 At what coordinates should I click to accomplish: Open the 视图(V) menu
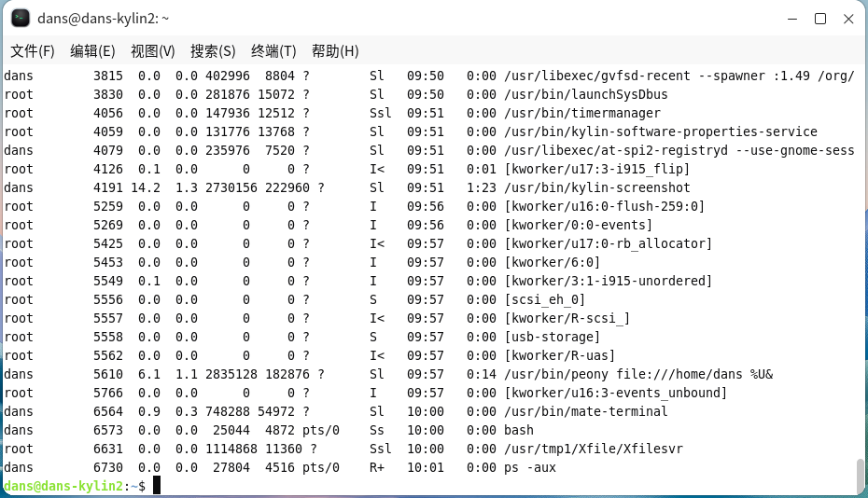point(152,51)
